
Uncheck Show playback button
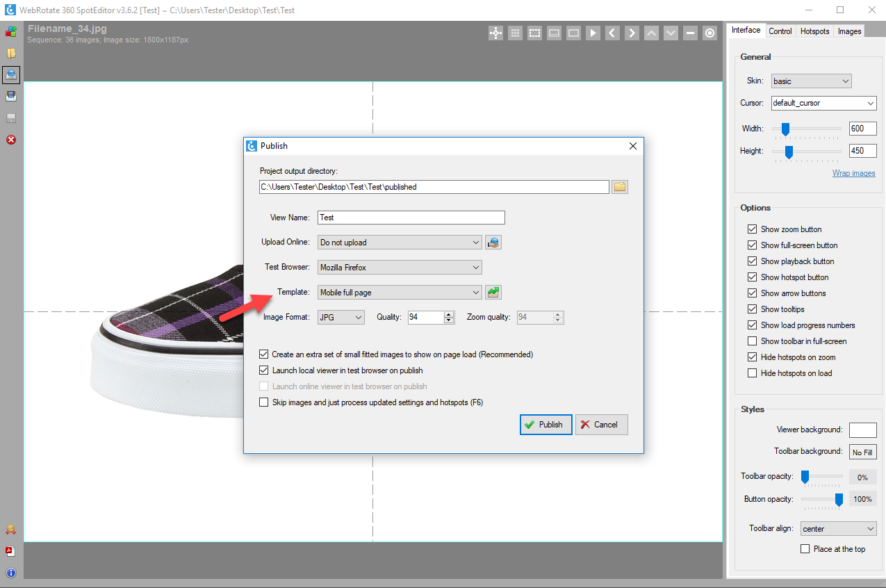click(752, 261)
